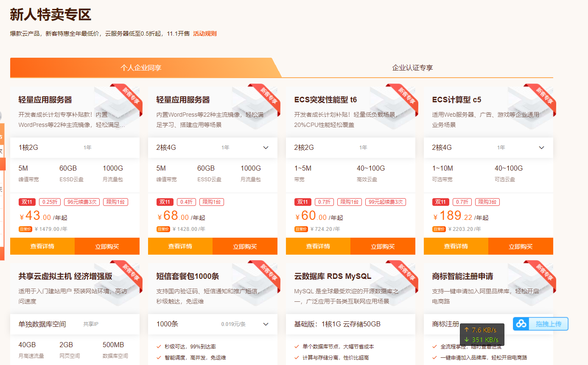
Task: Expand the 2核4G dropdown on 轻量应用服务器 card
Action: point(266,148)
